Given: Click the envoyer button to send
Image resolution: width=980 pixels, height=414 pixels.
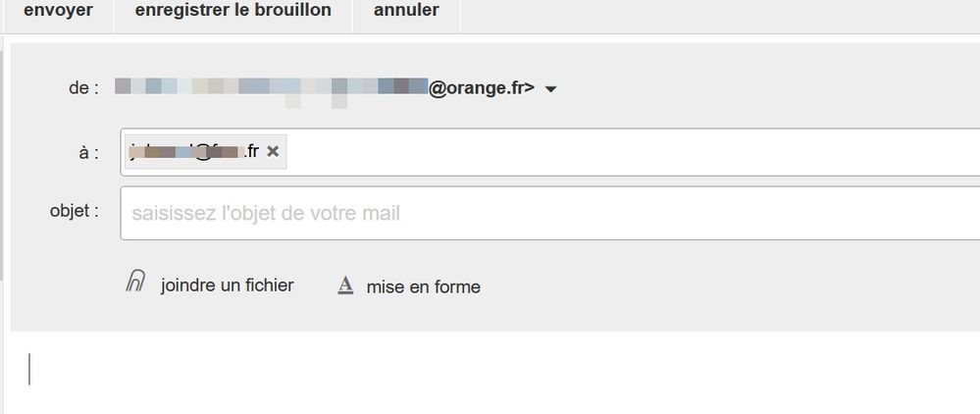Looking at the screenshot, I should [x=58, y=11].
